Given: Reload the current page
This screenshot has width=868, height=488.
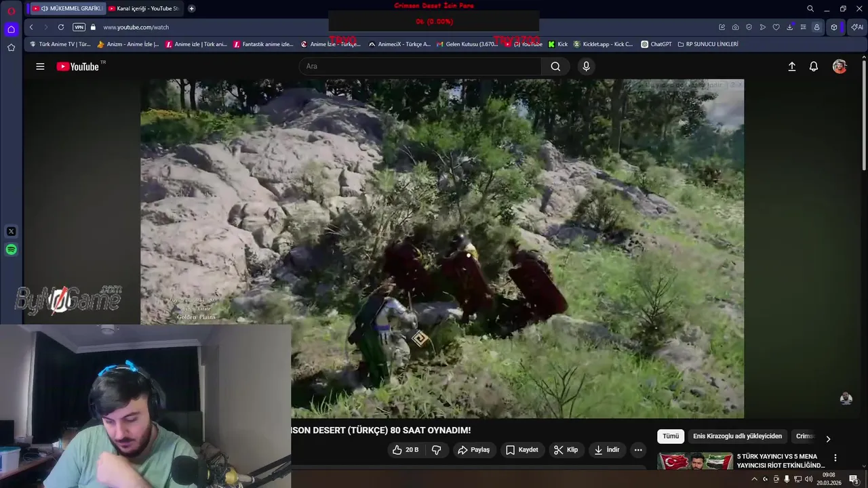Looking at the screenshot, I should coord(61,27).
